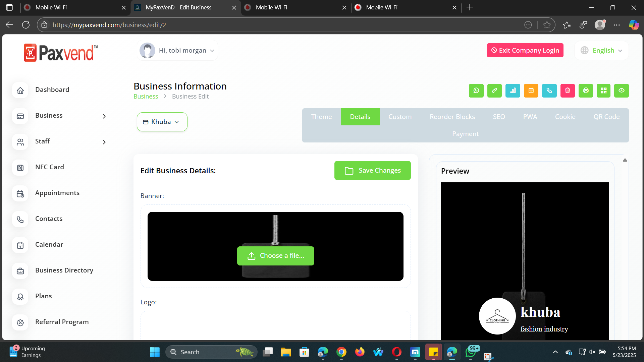
Task: Open the Copilot icon in browser toolbar
Action: click(x=634, y=25)
